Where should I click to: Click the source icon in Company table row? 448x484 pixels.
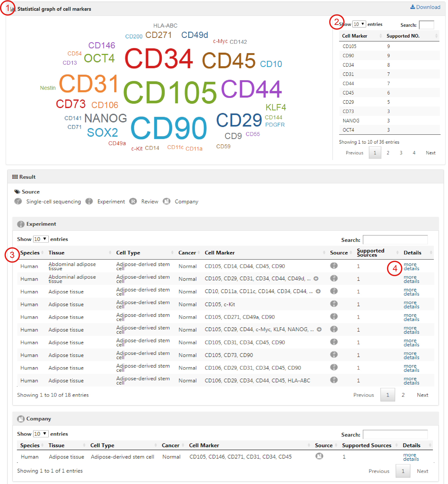319,456
